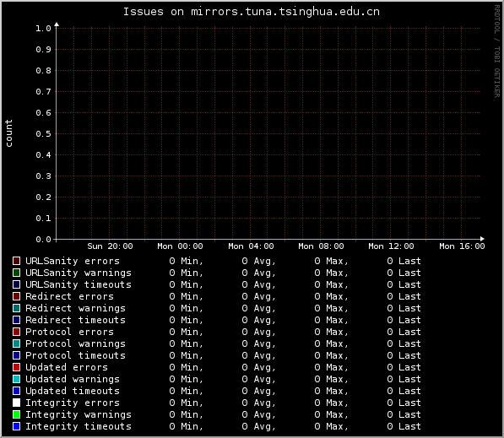The image size is (504, 438).
Task: Select the Updated errors red swatch
Action: coord(16,367)
